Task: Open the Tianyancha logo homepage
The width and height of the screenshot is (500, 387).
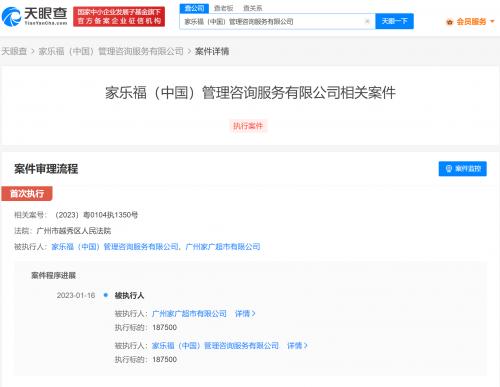Action: coord(34,16)
